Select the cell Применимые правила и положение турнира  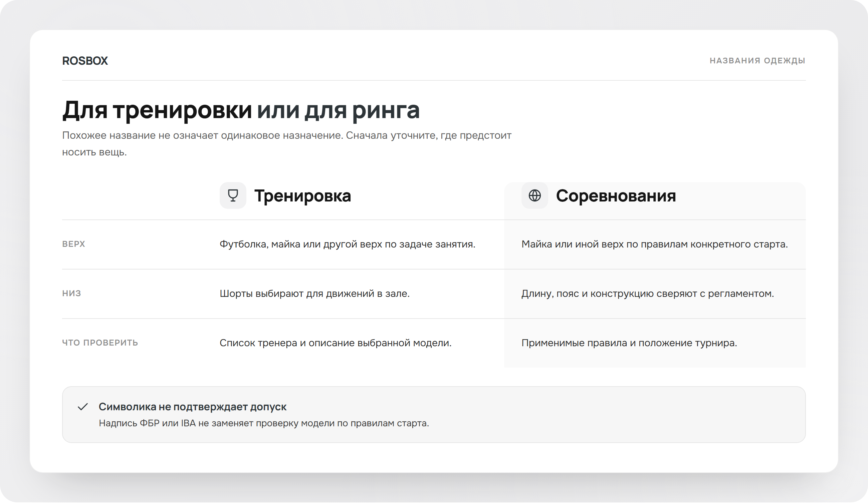[629, 343]
